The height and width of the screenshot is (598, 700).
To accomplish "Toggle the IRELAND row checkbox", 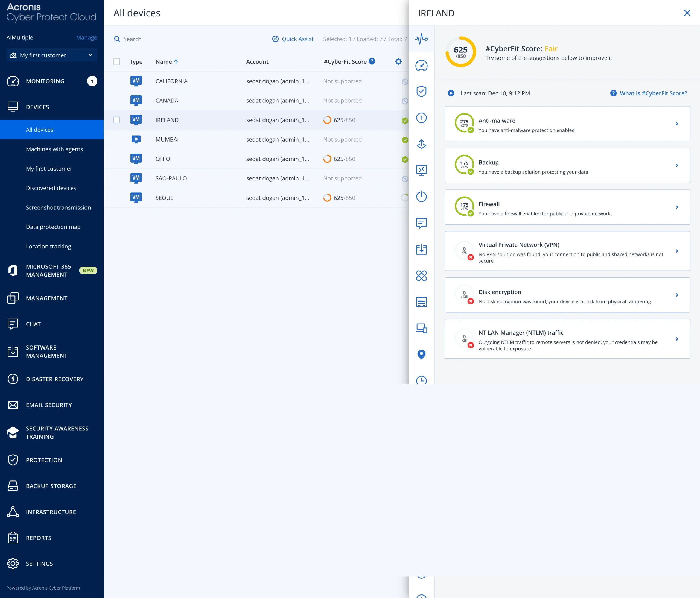I will point(116,120).
